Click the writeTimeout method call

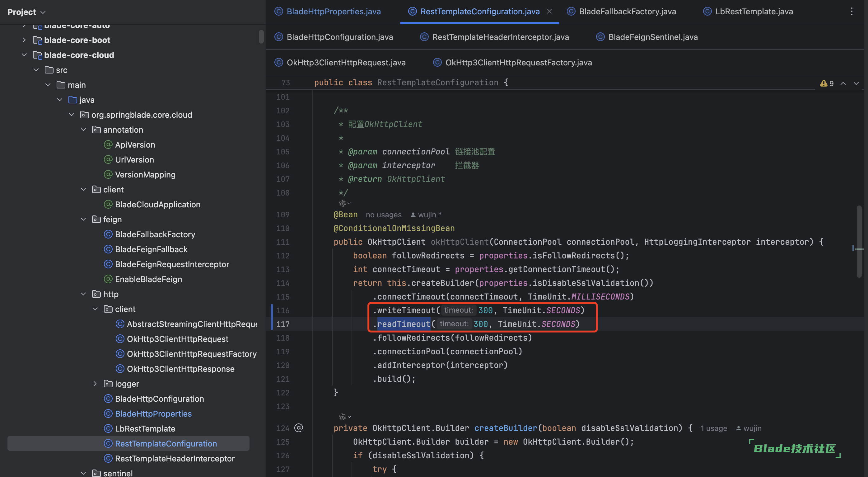pyautogui.click(x=406, y=310)
